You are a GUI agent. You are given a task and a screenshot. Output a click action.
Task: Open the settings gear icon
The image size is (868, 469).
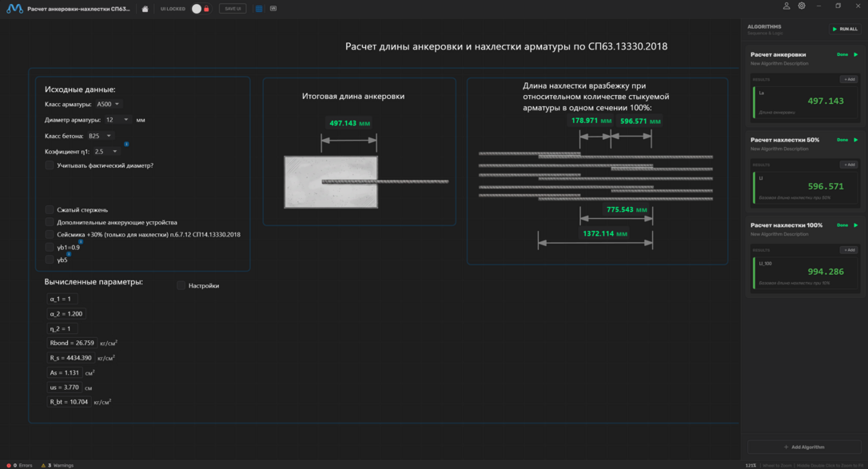pos(802,6)
